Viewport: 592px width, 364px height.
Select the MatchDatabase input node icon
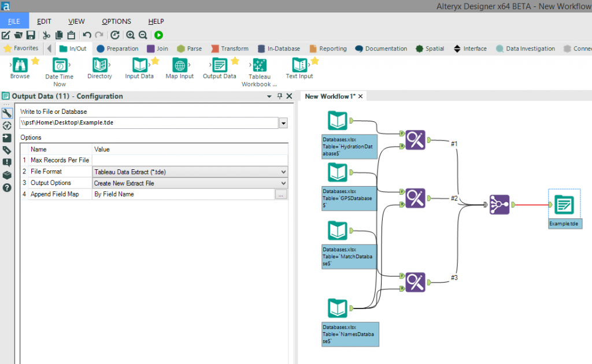(x=337, y=231)
